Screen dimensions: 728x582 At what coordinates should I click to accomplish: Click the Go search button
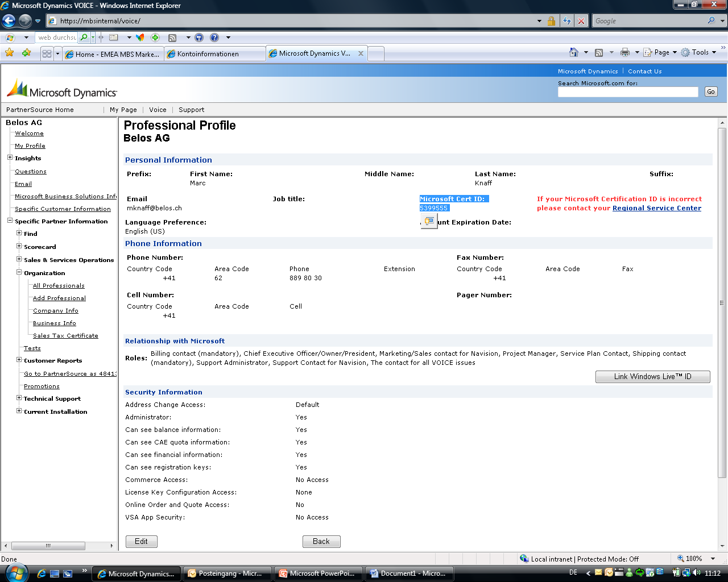(x=711, y=92)
